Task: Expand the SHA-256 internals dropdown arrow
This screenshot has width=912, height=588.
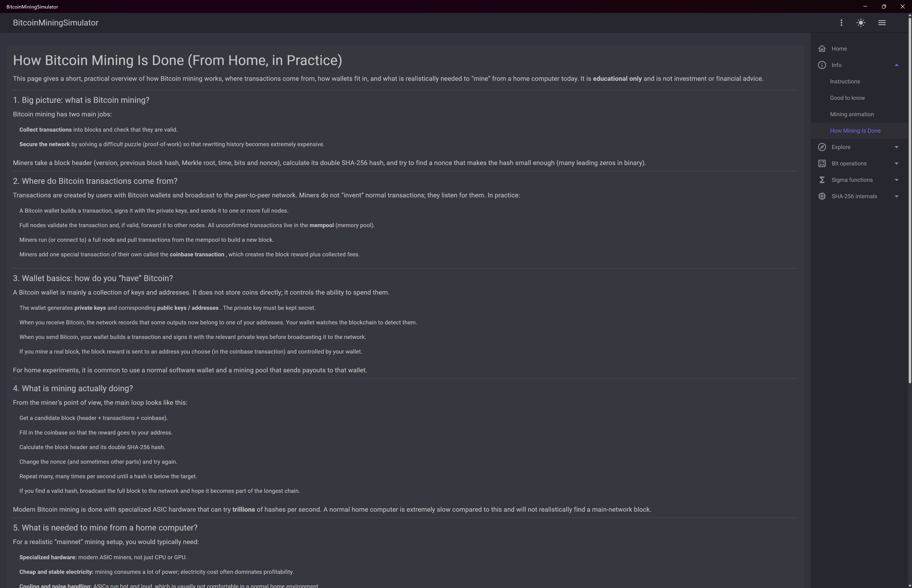Action: (896, 196)
